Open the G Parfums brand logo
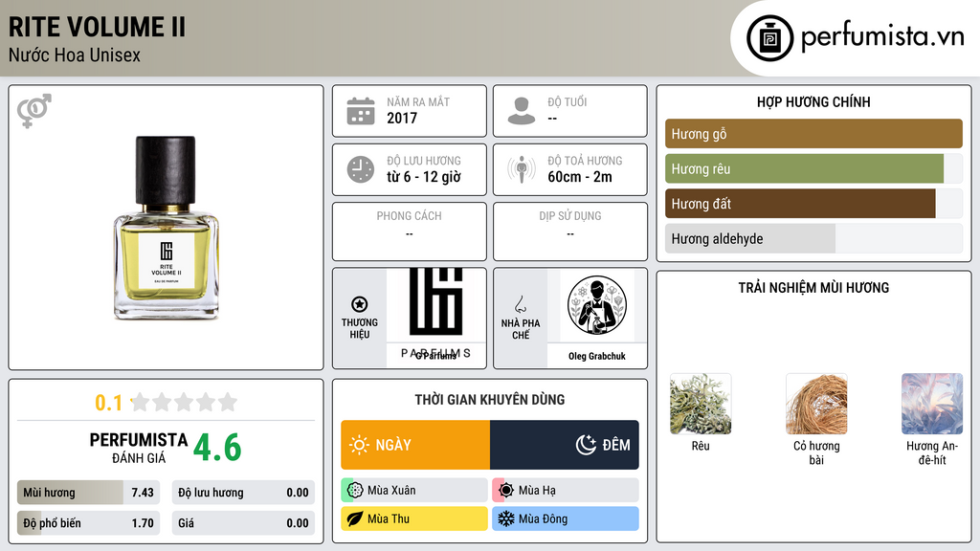The image size is (980, 551). click(436, 315)
